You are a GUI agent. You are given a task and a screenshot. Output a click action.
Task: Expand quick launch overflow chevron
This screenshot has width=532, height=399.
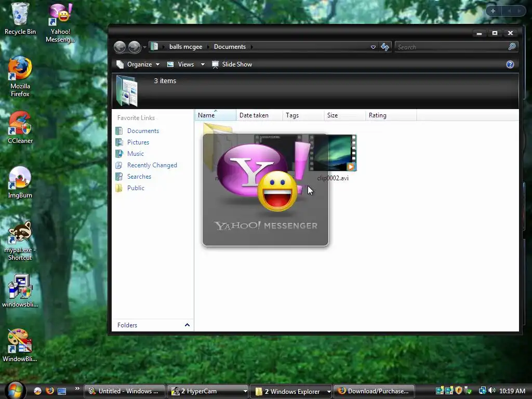(77, 389)
